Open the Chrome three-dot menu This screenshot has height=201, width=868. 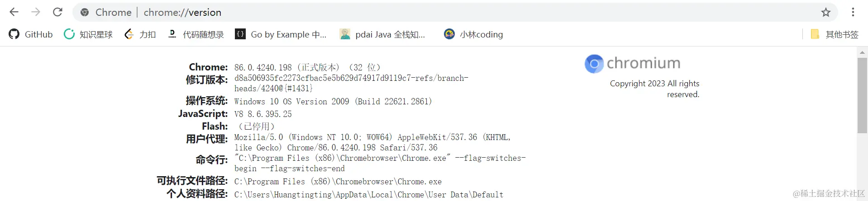[x=853, y=12]
